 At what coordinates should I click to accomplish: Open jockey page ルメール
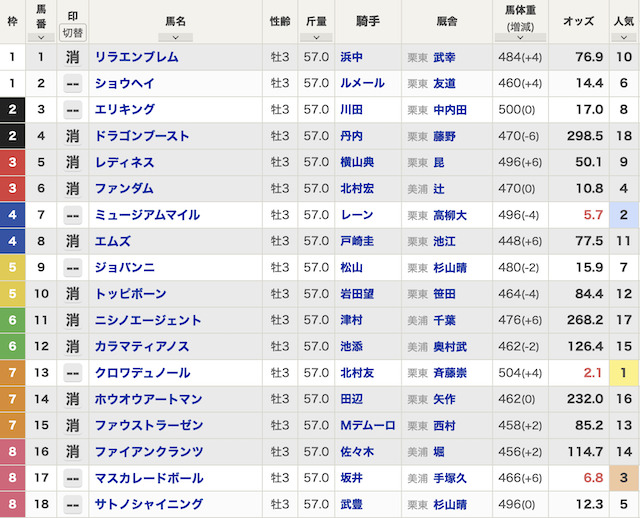(x=362, y=83)
